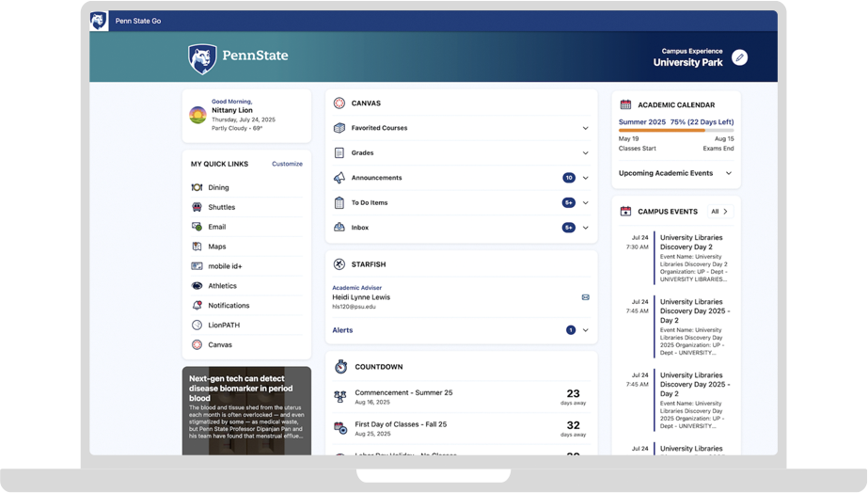
Task: Click the Alerts 1 count badge
Action: click(571, 330)
